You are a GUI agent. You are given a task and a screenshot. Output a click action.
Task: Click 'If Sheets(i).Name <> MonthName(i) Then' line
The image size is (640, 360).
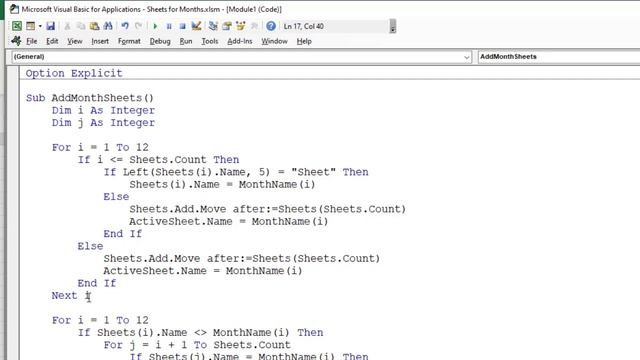pyautogui.click(x=200, y=332)
